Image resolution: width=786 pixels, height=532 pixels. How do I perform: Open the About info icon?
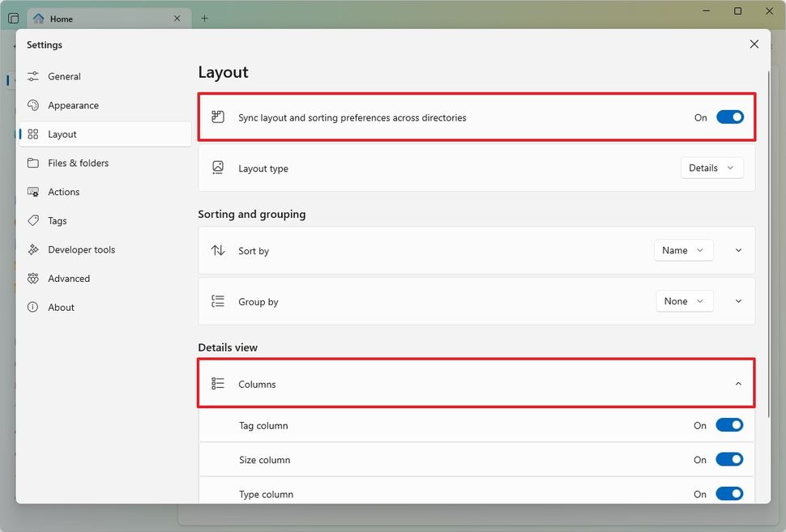[x=32, y=307]
